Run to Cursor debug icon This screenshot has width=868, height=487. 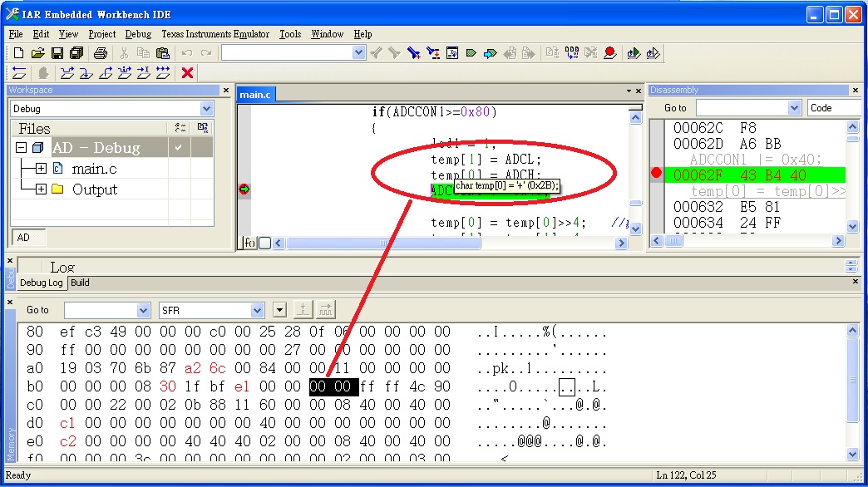(143, 72)
